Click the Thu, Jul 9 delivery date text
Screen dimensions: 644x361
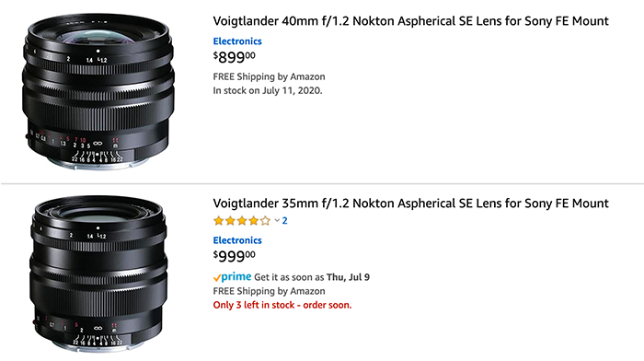348,277
